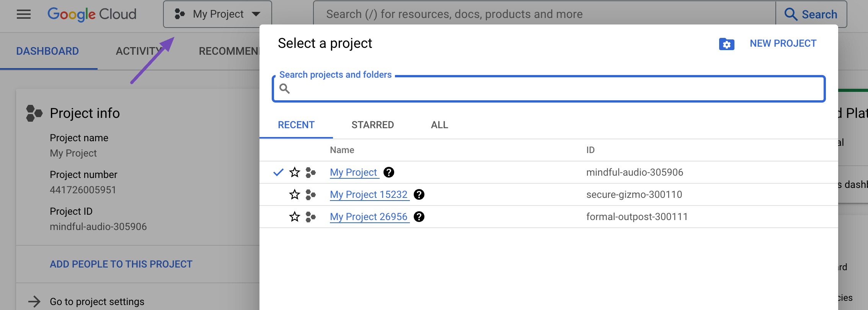868x310 pixels.
Task: Click ID formal-outpost-300111
Action: (x=637, y=217)
